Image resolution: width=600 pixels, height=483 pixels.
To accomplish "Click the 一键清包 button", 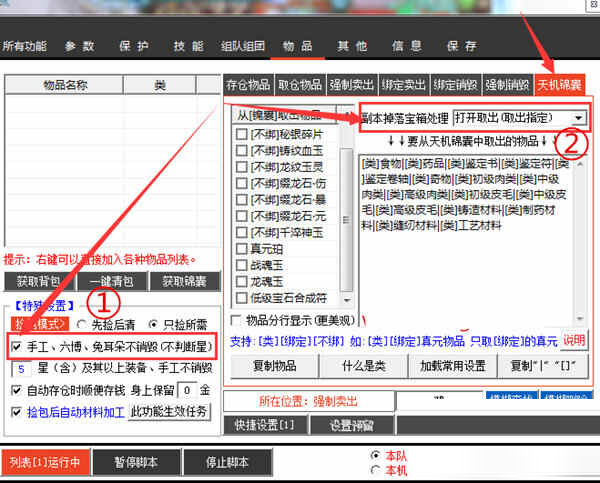I will [x=112, y=282].
